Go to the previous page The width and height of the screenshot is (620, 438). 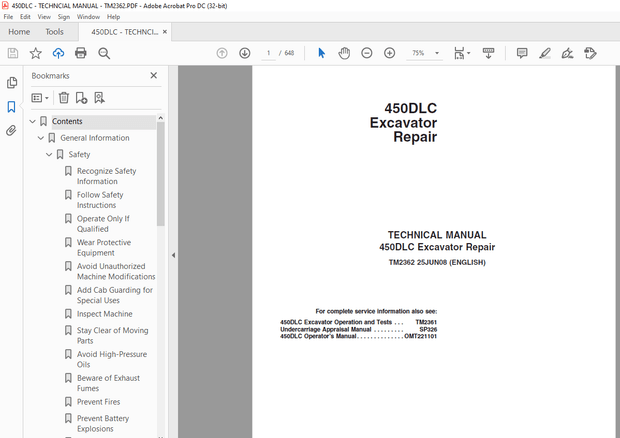(222, 53)
